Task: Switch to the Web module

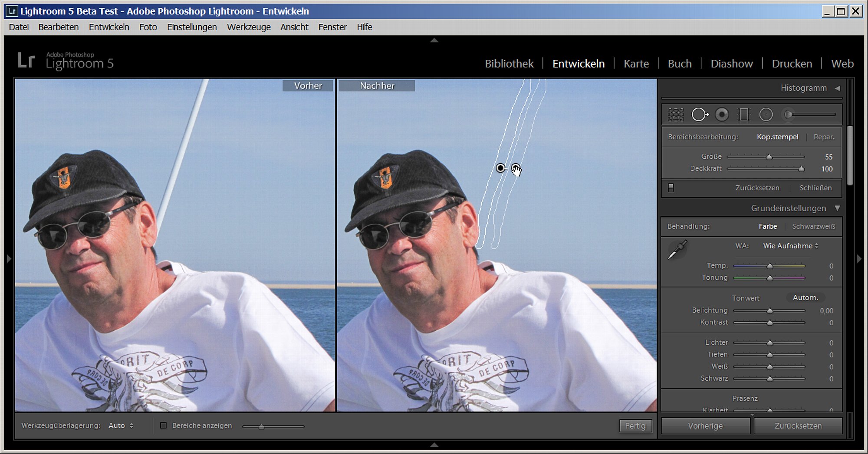Action: coord(842,64)
